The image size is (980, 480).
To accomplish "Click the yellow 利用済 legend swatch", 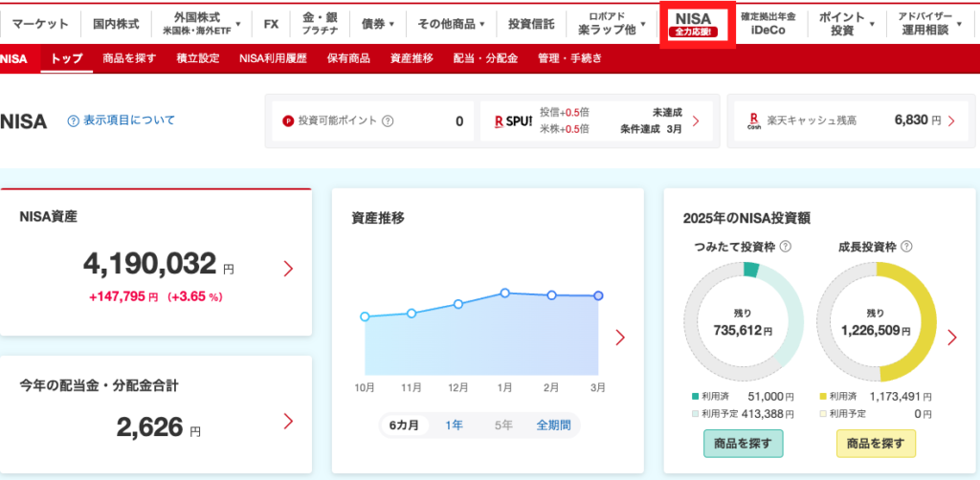I will 822,396.
